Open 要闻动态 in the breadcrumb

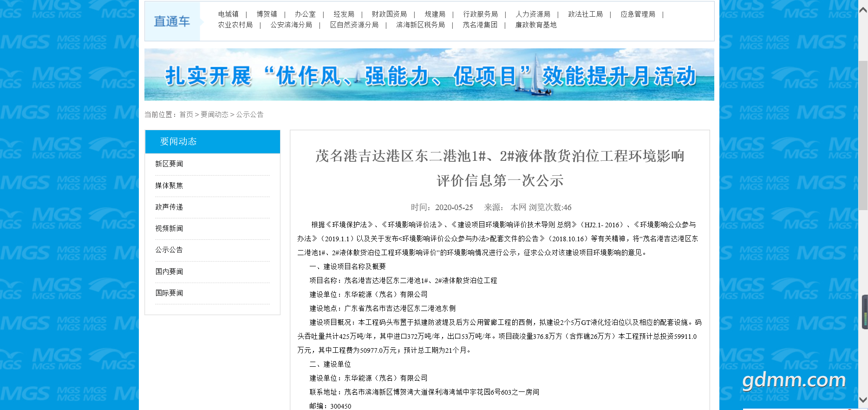pos(215,114)
